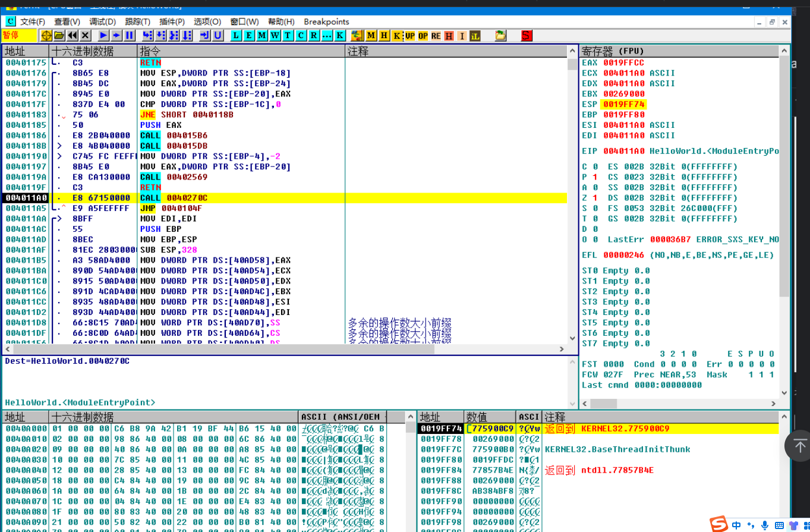Open the Breakpoints menu
Viewport: 810px width, 532px height.
click(326, 21)
